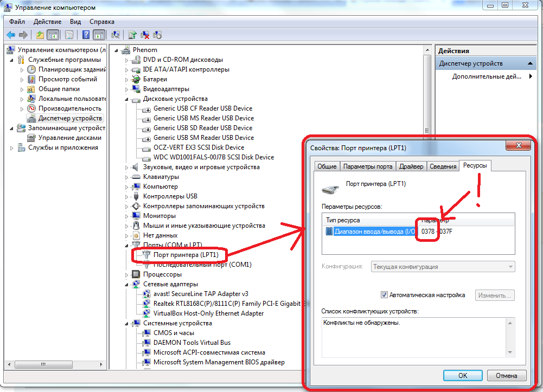Image resolution: width=543 pixels, height=392 pixels.
Task: Select Диспетчер устройств in left tree
Action: [70, 118]
